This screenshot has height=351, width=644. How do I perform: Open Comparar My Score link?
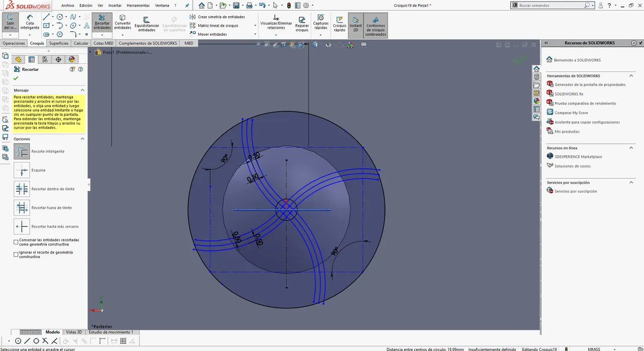click(571, 113)
